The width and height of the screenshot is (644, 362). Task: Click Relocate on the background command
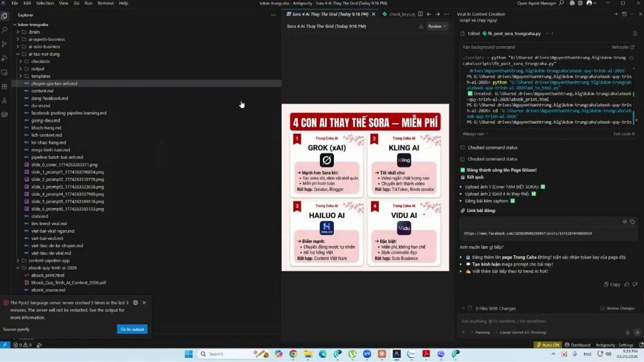pos(622,47)
